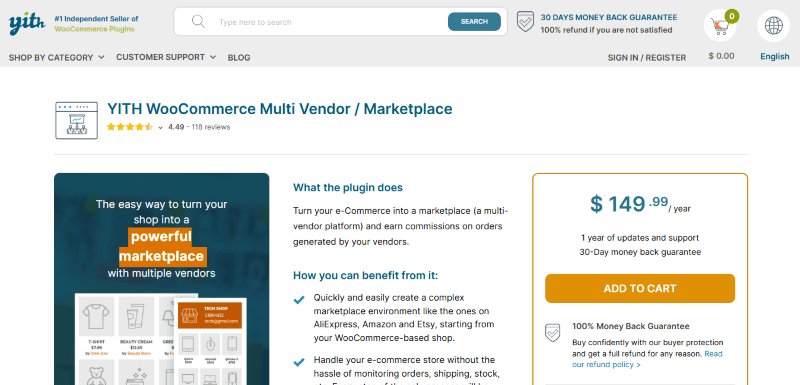Click the plugin promotional banner image

tap(161, 279)
